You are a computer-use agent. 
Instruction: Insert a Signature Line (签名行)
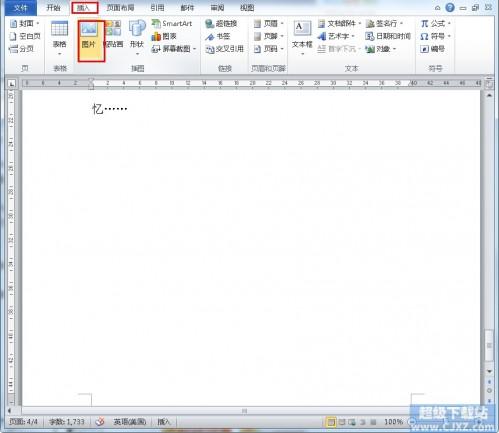tap(384, 23)
